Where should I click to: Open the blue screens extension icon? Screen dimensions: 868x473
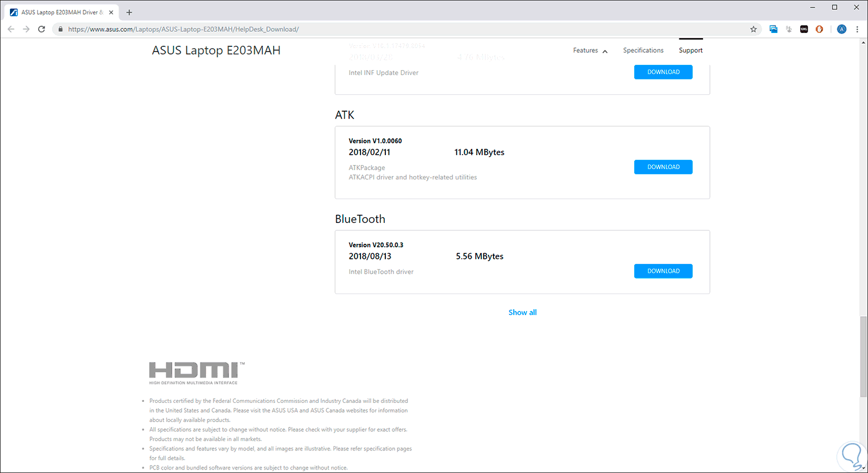pos(773,29)
